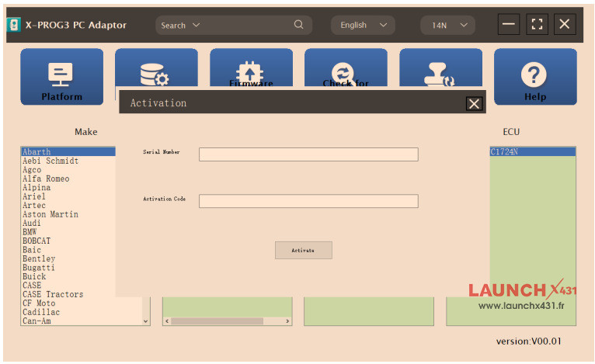Expand the Search dropdown chevron
Viewport: 595px width, 364px height.
click(x=196, y=25)
